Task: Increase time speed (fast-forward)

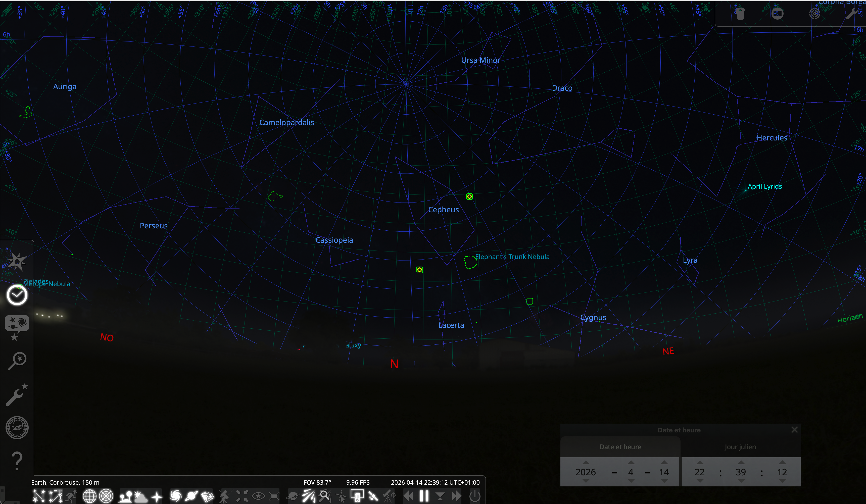Action: 457,496
